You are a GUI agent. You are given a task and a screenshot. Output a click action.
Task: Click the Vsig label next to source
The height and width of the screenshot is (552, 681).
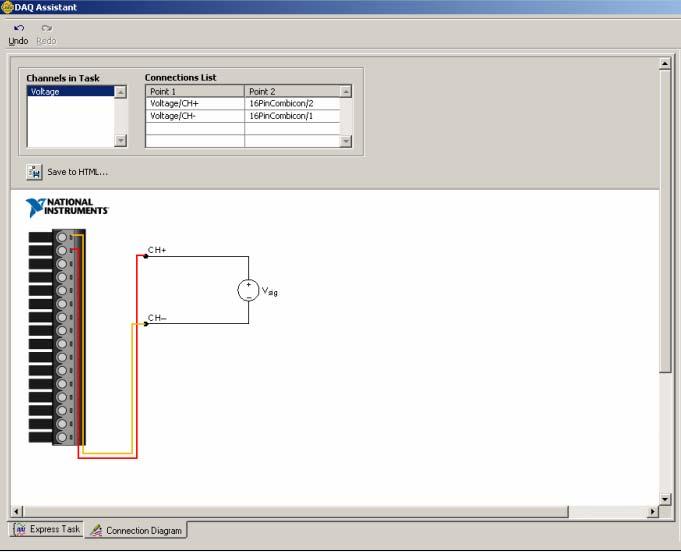click(269, 291)
